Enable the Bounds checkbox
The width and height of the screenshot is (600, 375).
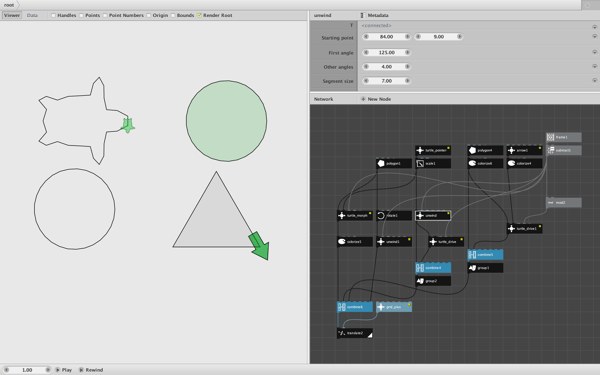[173, 15]
